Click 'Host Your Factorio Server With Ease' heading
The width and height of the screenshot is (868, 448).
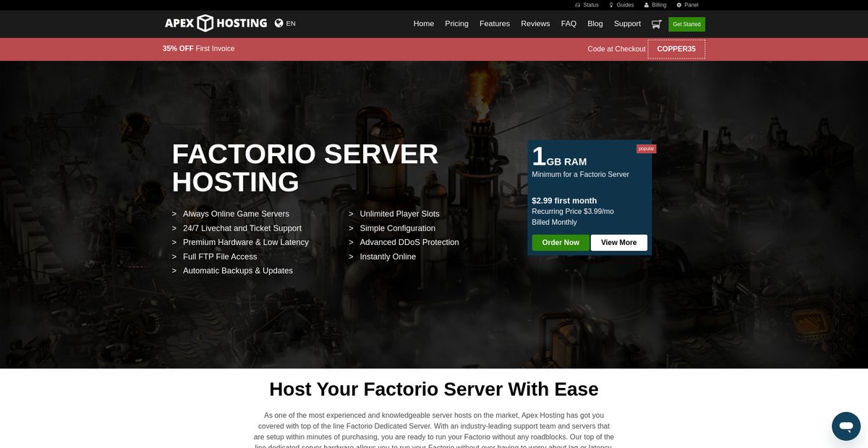point(434,389)
